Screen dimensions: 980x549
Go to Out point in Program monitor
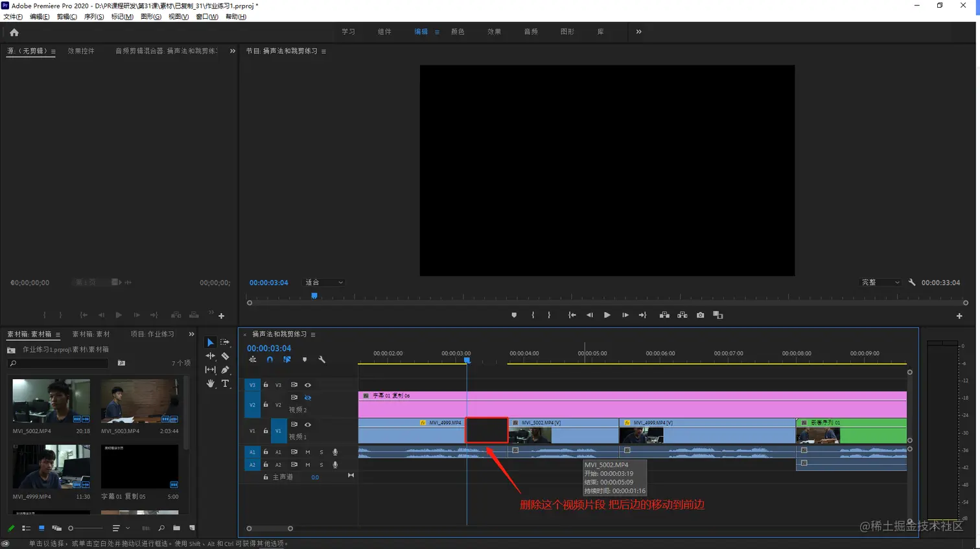coord(642,315)
